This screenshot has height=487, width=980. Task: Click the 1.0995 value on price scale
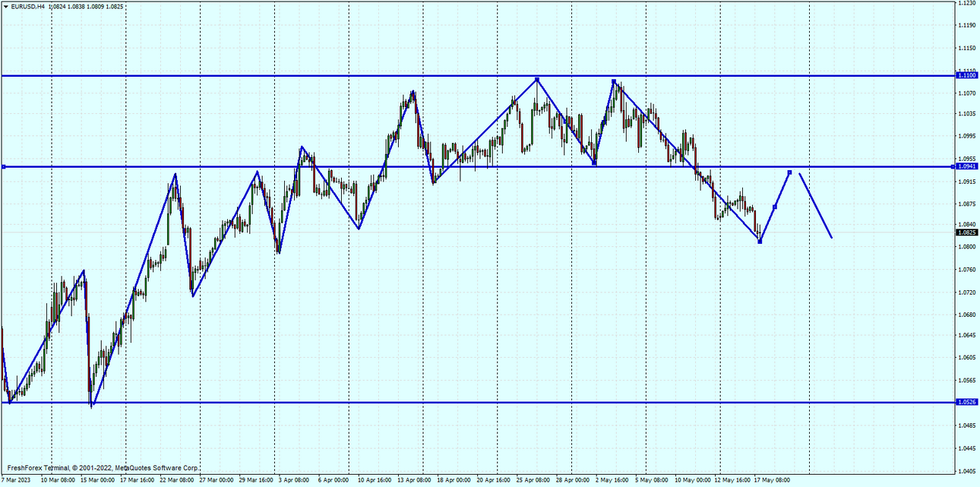coord(967,136)
